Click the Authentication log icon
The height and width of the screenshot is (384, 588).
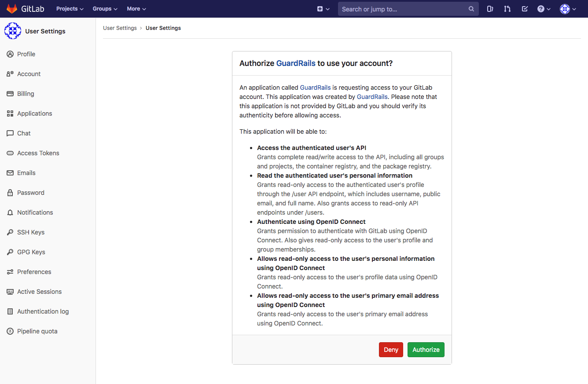click(x=10, y=311)
